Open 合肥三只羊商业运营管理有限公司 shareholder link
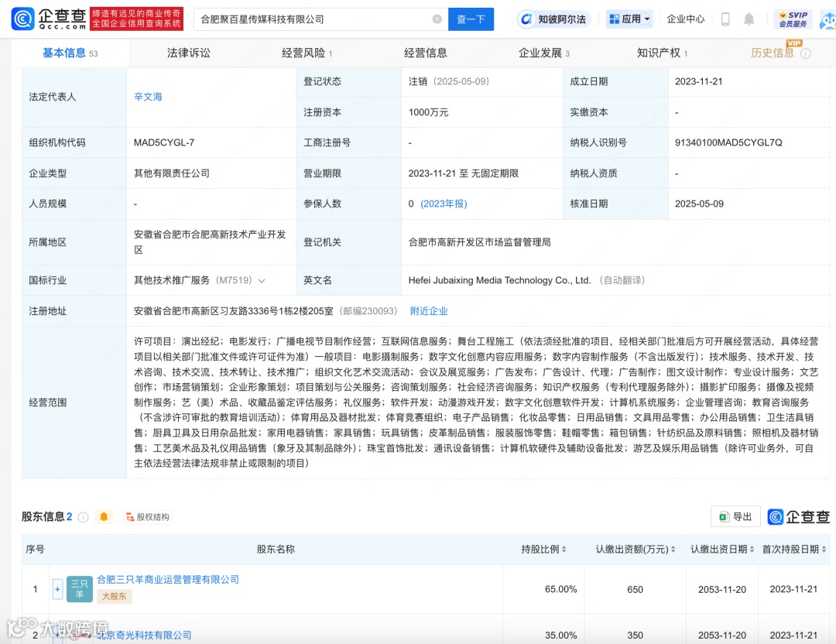Screen dimensions: 836x644 tap(168, 580)
